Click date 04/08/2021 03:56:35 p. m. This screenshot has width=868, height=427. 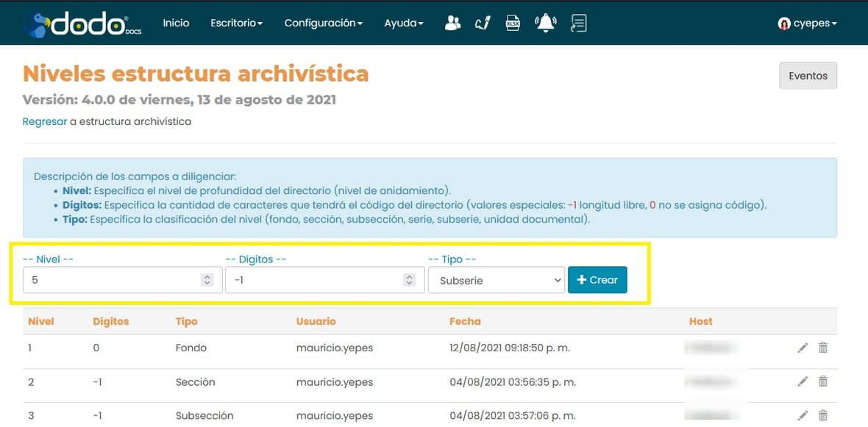(513, 382)
